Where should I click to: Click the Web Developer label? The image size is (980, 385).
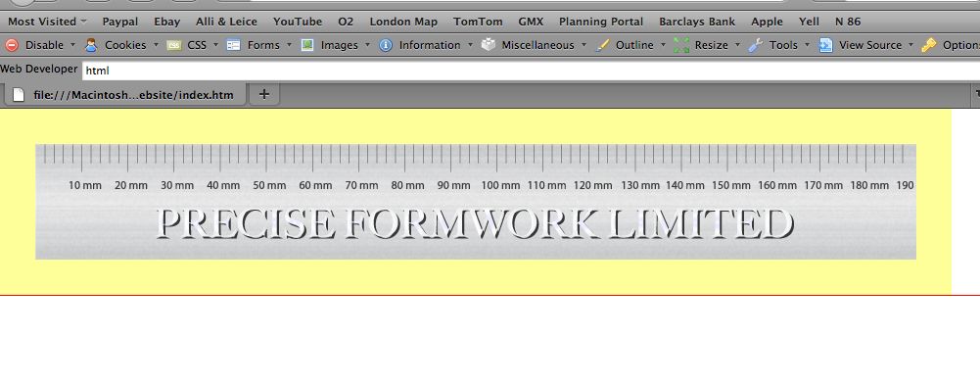pyautogui.click(x=39, y=69)
